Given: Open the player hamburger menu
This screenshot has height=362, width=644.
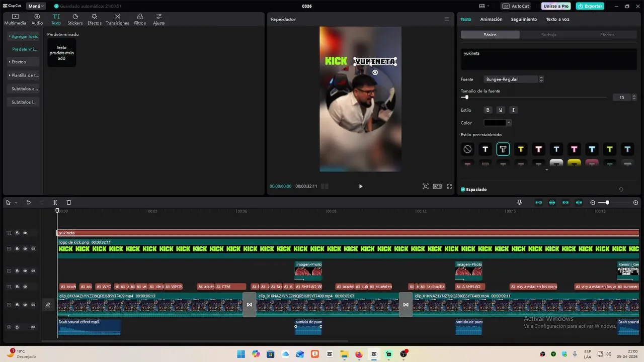Looking at the screenshot, I should point(446,19).
